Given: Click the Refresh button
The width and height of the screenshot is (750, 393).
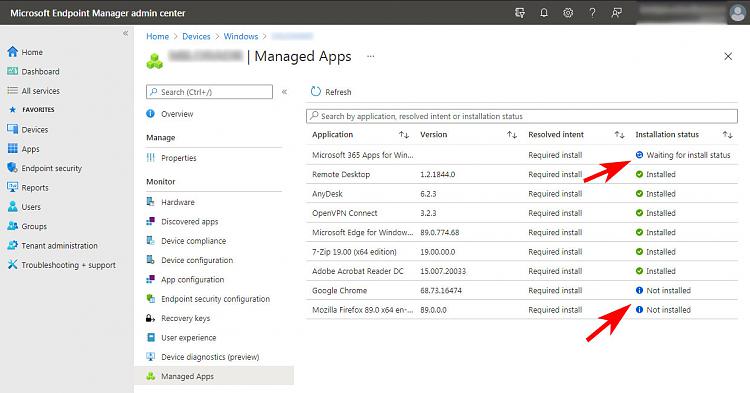Looking at the screenshot, I should (331, 92).
